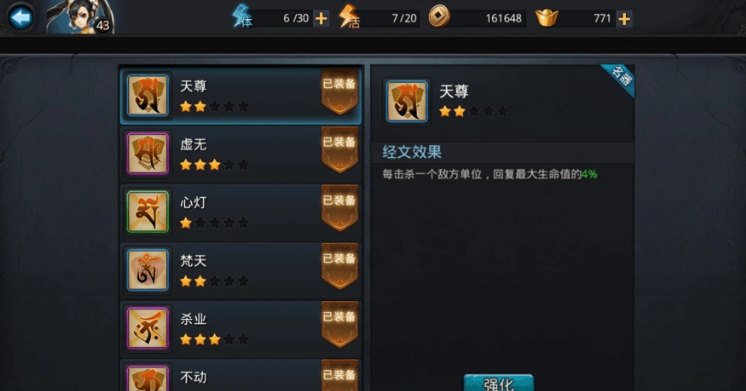This screenshot has height=391, width=746.
Task: Select the 天尊 scripture icon in list
Action: 147,96
